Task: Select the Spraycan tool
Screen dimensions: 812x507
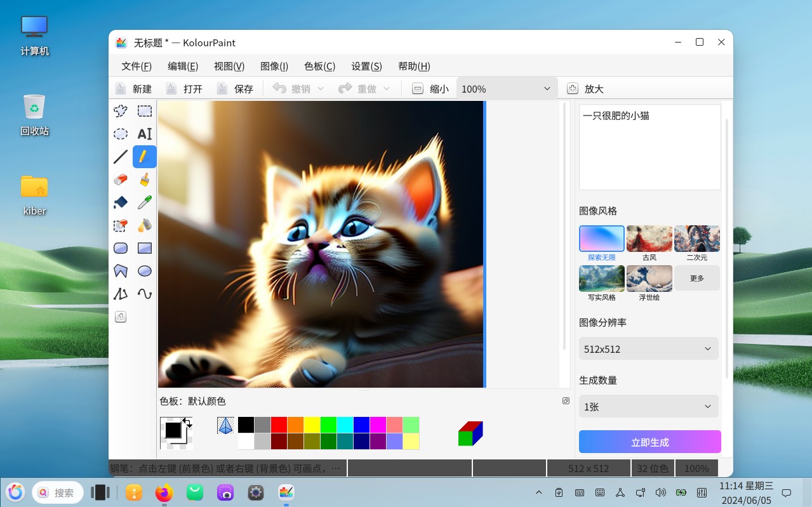Action: [x=145, y=225]
